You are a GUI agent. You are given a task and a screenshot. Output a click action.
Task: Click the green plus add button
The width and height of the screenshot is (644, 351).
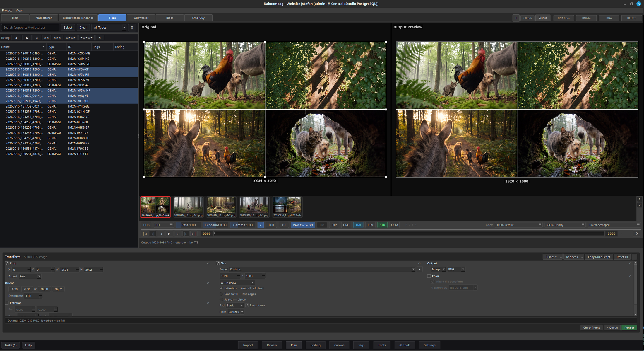(x=516, y=18)
